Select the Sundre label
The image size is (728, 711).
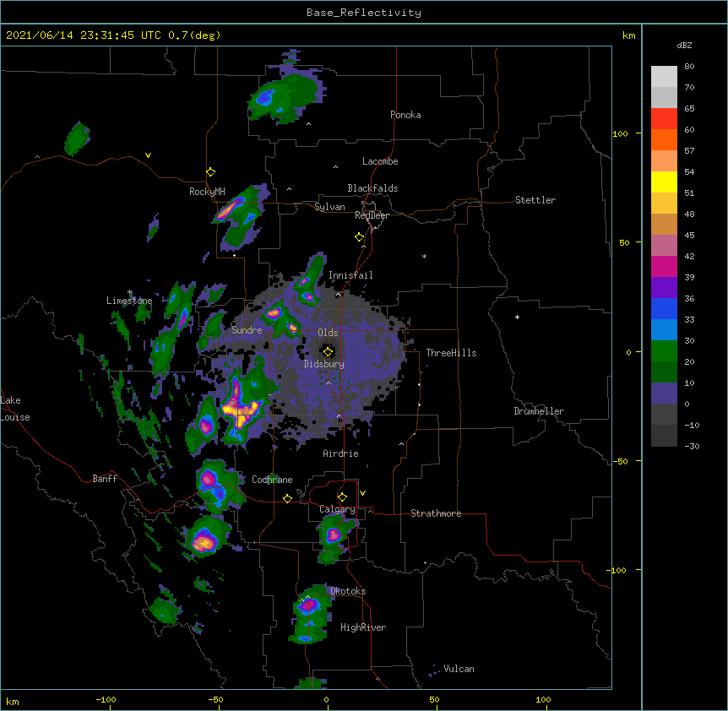tap(247, 330)
